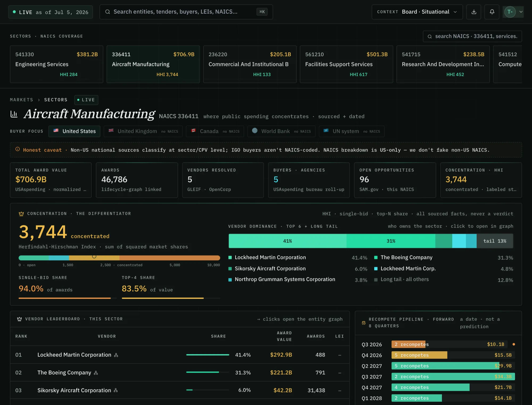The height and width of the screenshot is (405, 532).
Task: Click the Q3 2026 recompetes bar
Action: [x=449, y=344]
